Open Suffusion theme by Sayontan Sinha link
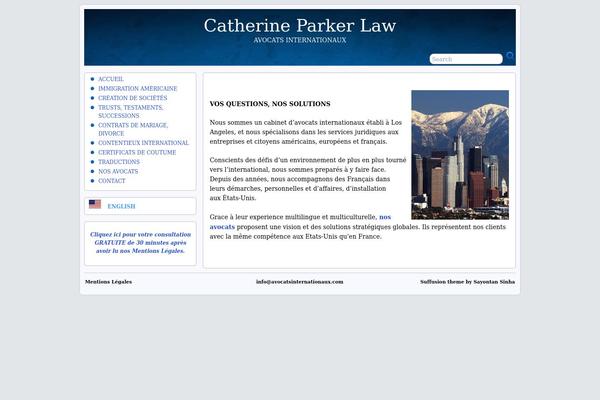This screenshot has height=400, width=600. (467, 282)
